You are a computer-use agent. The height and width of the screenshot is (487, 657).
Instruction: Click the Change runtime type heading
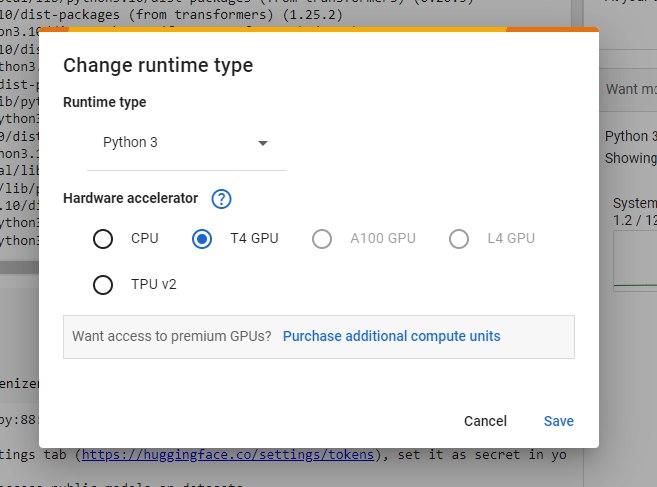(158, 65)
